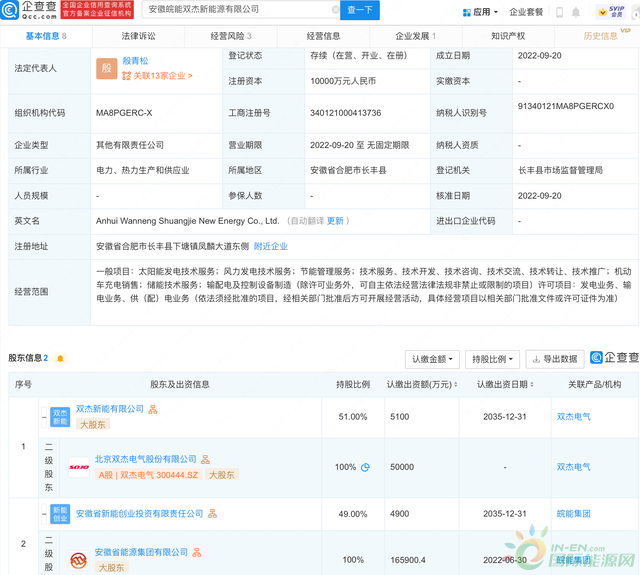The height and width of the screenshot is (575, 640).
Task: Click the 注册资本 value 10000万元人民币
Action: pyautogui.click(x=343, y=81)
